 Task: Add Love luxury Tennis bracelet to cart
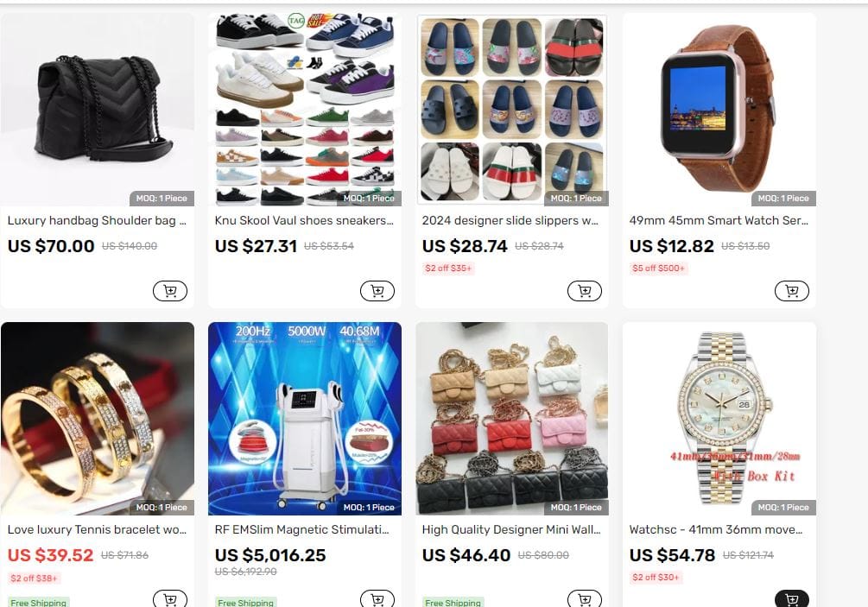(170, 598)
